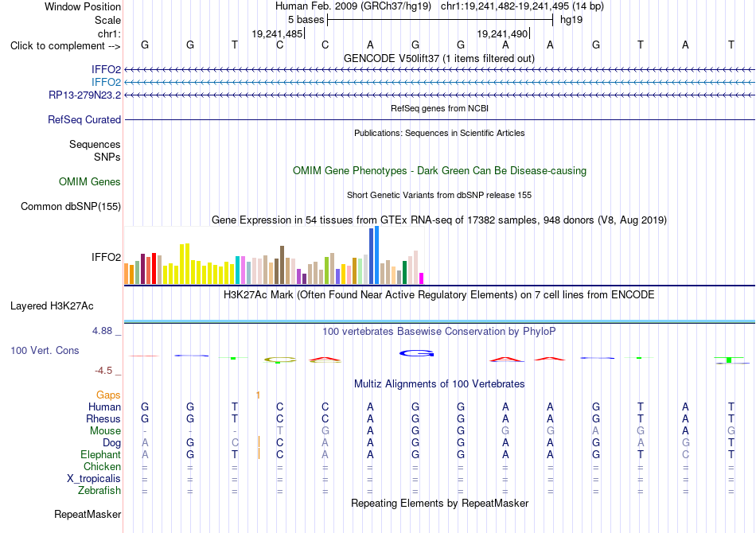Click '100 vertebrates Basewise Conservation by PhyloP' title
The height and width of the screenshot is (533, 756).
click(439, 332)
